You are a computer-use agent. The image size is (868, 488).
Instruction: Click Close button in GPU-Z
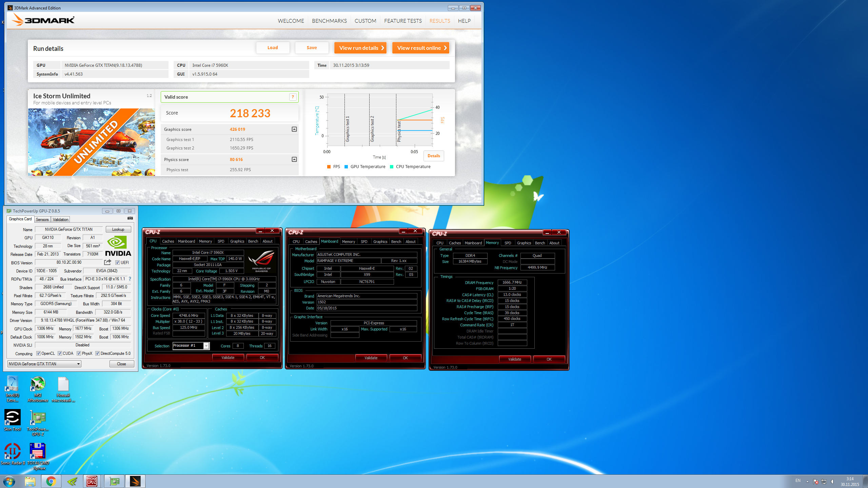(122, 364)
